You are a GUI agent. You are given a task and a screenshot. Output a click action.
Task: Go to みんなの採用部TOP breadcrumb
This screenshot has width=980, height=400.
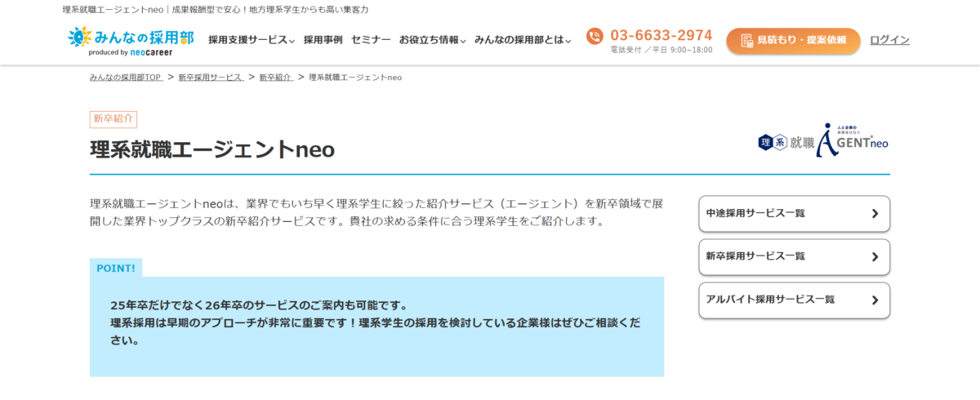point(127,77)
